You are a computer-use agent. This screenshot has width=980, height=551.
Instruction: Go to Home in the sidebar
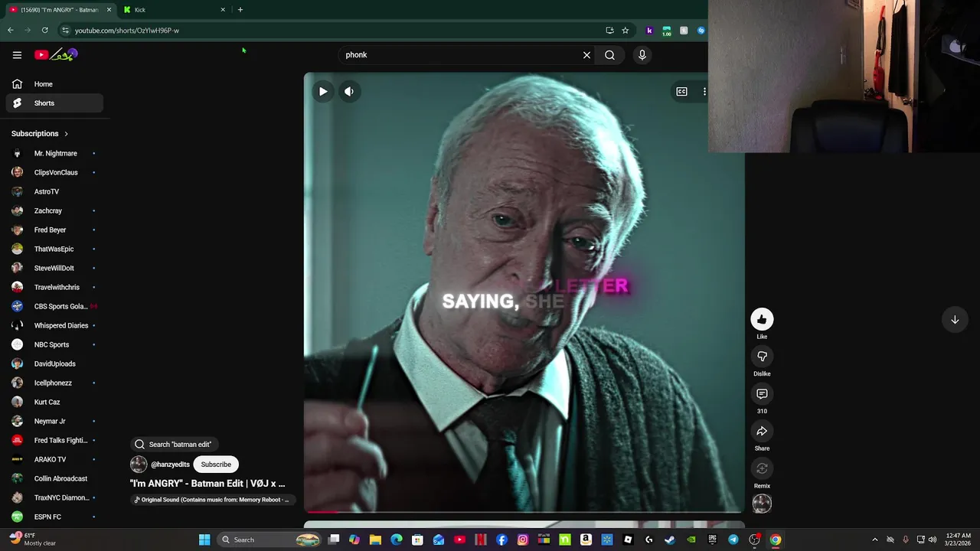(54, 84)
